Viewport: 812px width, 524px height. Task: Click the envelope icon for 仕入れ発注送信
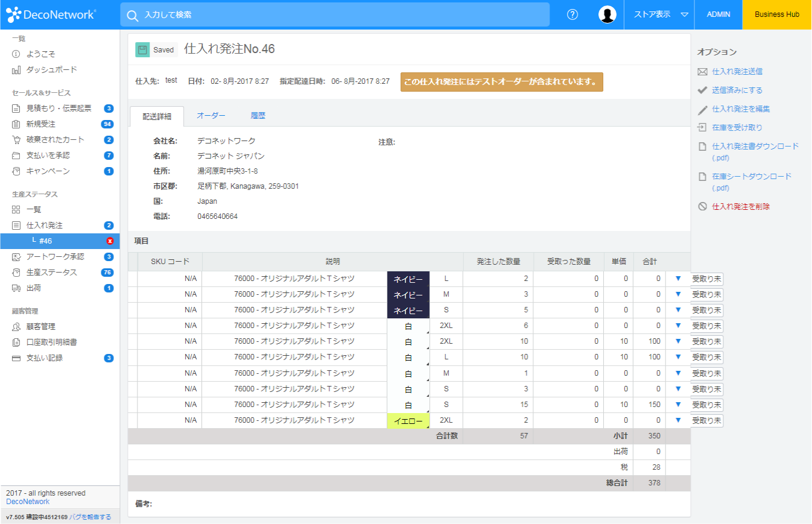tap(702, 72)
